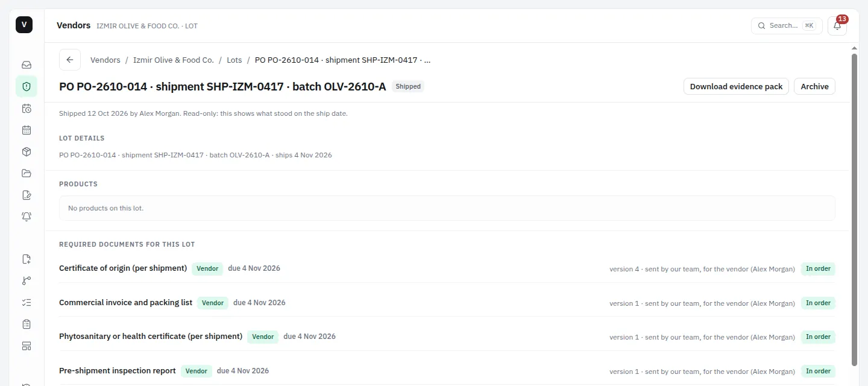Click the layout template sidebar icon
This screenshot has width=868, height=386.
(x=27, y=346)
